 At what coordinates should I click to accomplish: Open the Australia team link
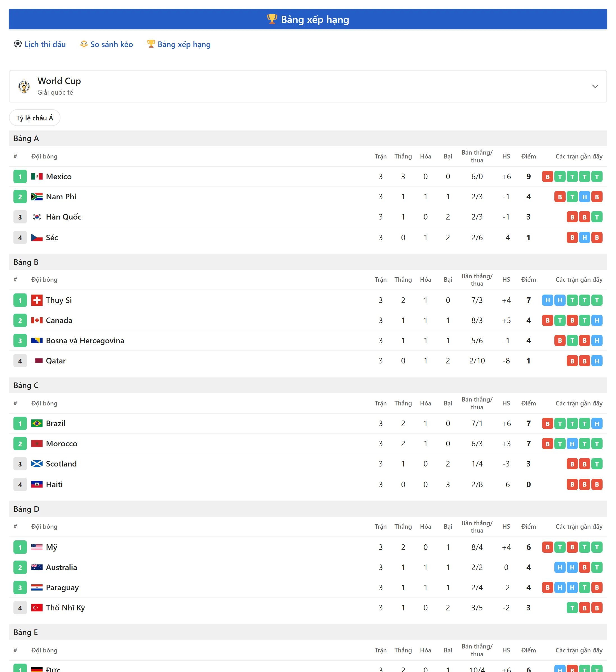pos(61,567)
